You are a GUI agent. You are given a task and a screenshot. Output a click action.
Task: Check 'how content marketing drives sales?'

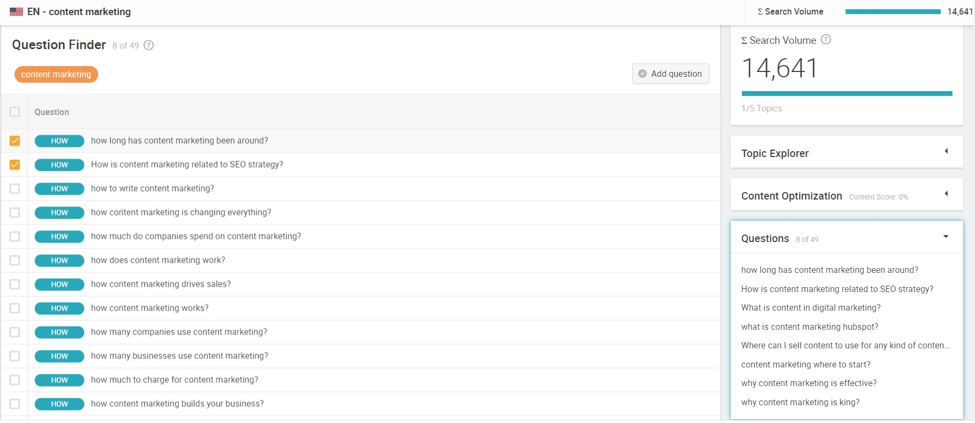(x=15, y=284)
